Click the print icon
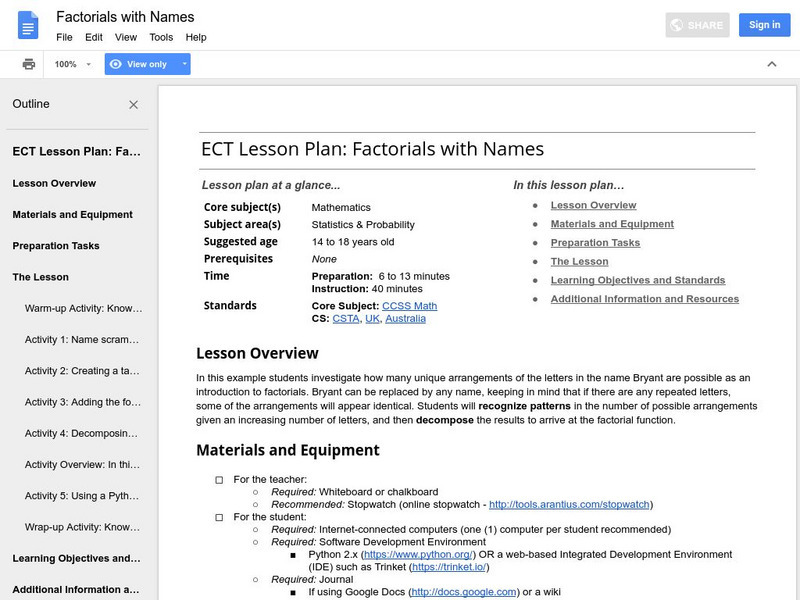The image size is (800, 600). tap(29, 64)
